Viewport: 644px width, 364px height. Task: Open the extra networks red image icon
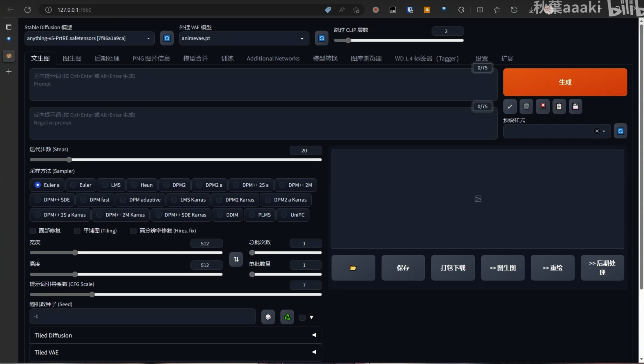[x=543, y=107]
